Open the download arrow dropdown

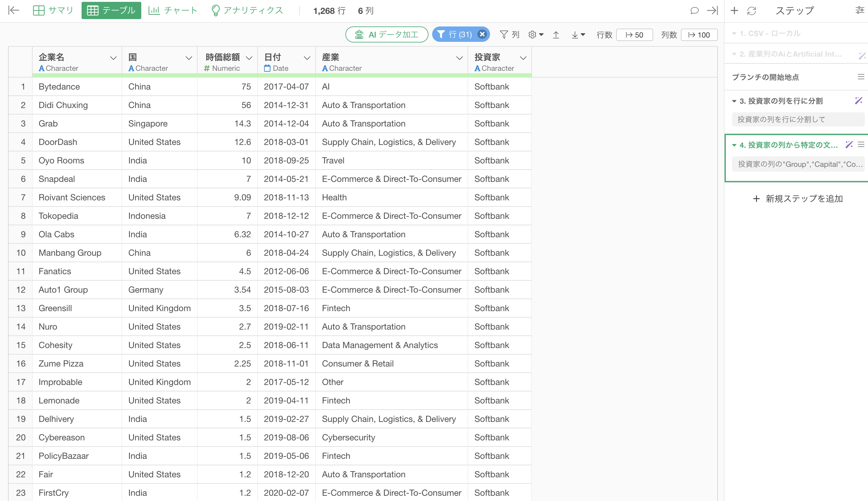click(578, 35)
